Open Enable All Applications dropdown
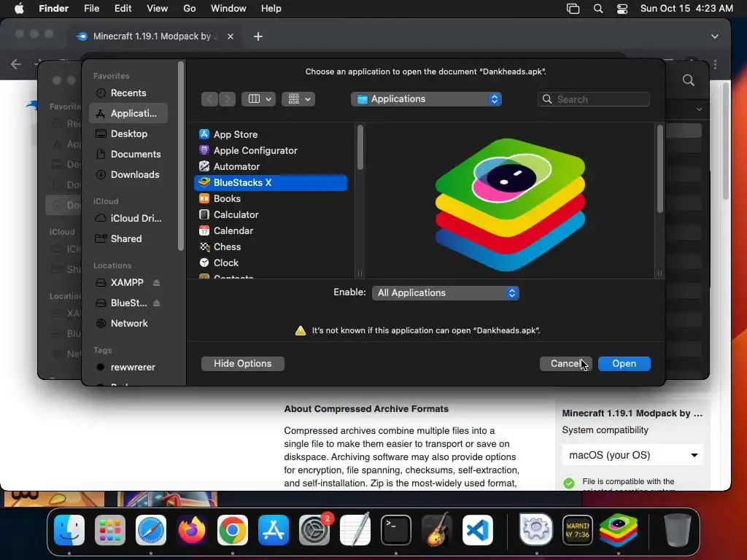This screenshot has height=560, width=747. coord(446,293)
